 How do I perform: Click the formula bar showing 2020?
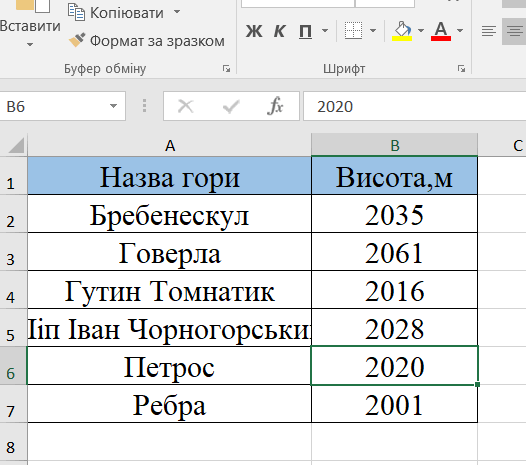(x=415, y=106)
